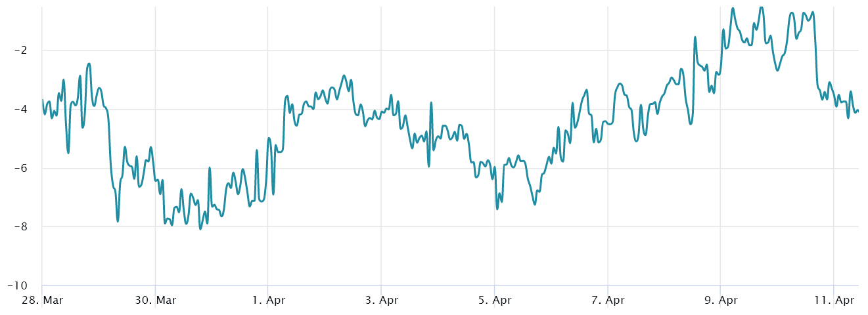Click the line's final point at right edge

[858, 111]
